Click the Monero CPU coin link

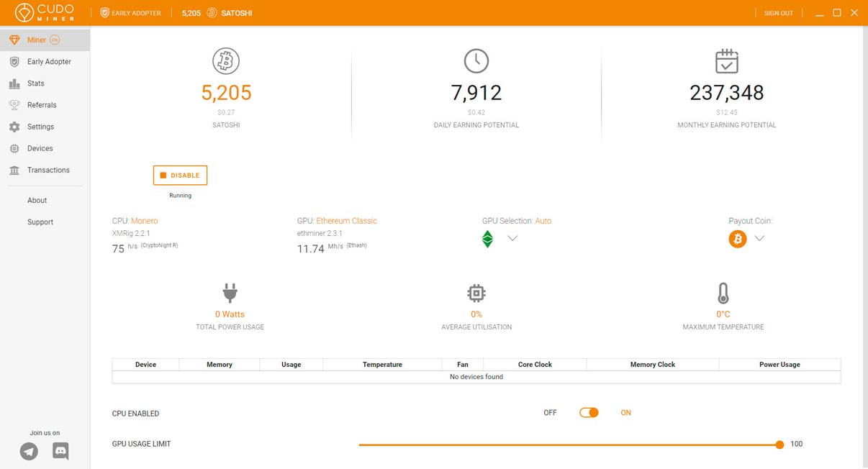144,221
